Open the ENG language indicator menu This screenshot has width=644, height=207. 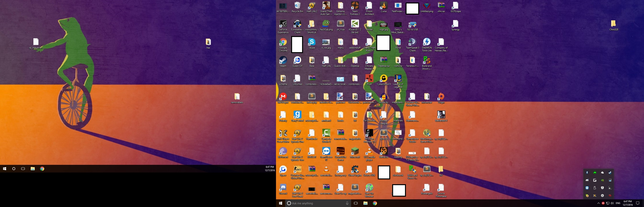[618, 203]
